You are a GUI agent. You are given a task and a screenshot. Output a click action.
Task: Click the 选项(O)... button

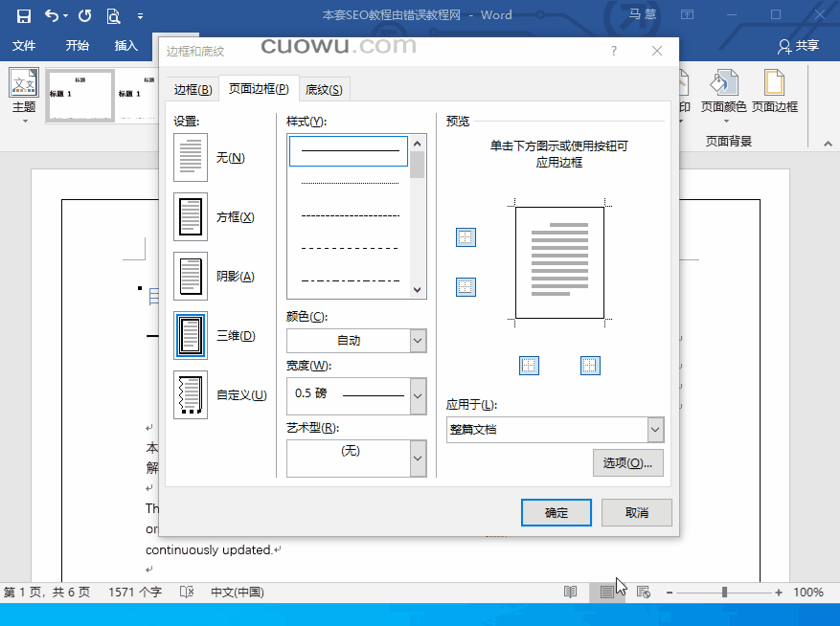click(x=628, y=462)
